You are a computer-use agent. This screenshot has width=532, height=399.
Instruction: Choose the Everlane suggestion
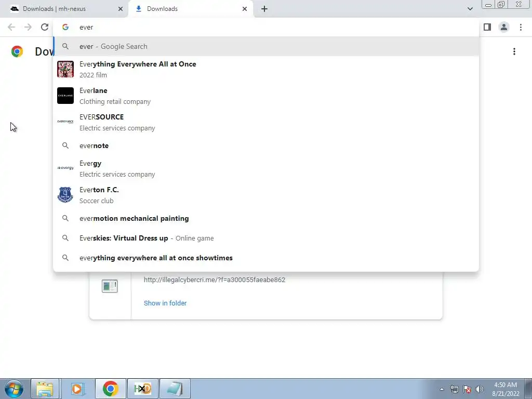(x=266, y=96)
